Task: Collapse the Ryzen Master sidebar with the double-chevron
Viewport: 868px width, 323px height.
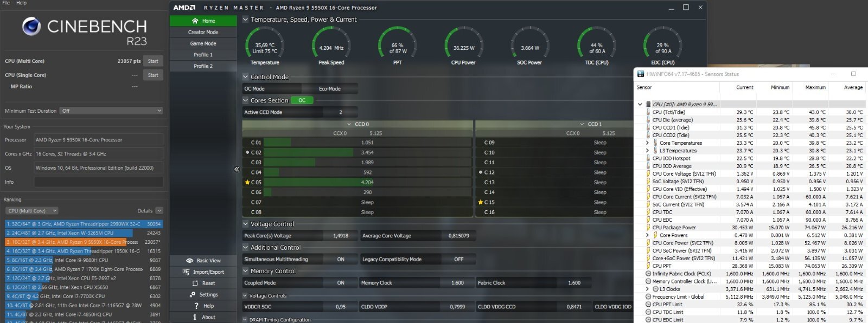Action: coord(237,169)
